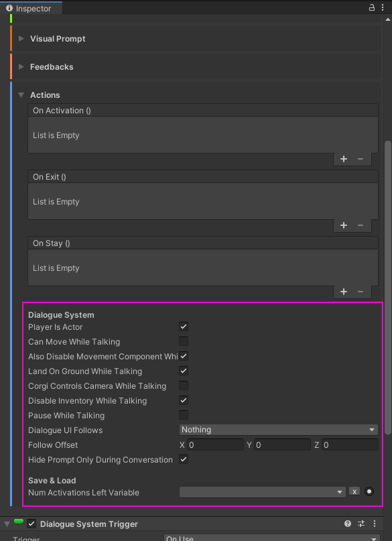Add entry to the On Exit list

tap(343, 225)
